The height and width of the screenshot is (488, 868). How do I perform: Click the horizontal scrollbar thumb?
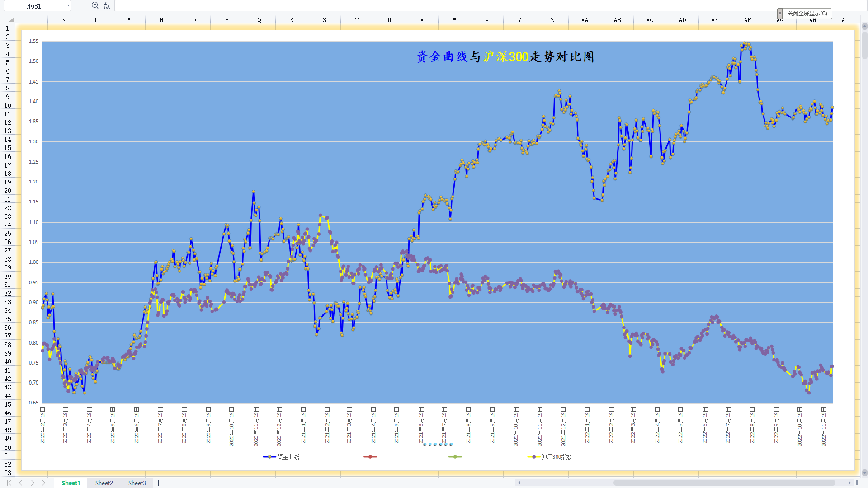coord(724,483)
